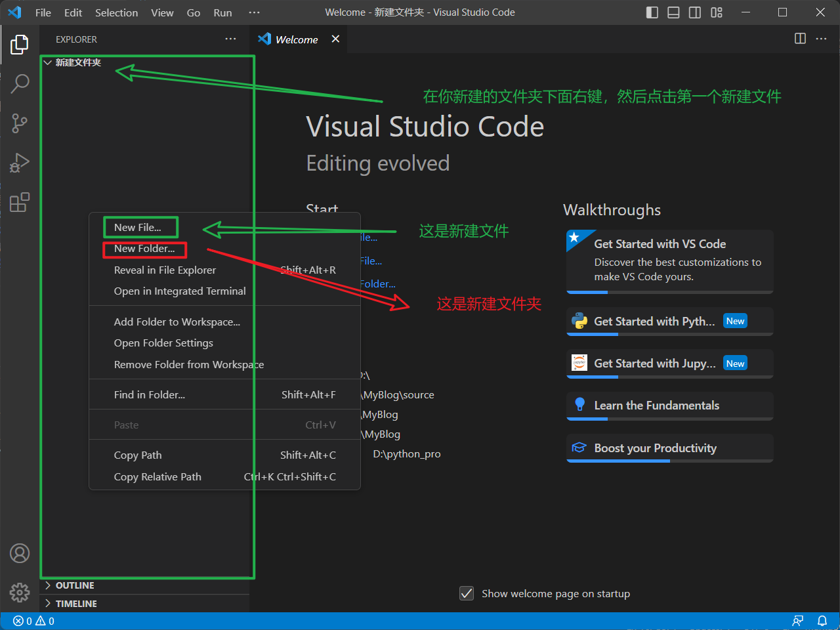Open the Search view in activity bar

click(x=20, y=83)
